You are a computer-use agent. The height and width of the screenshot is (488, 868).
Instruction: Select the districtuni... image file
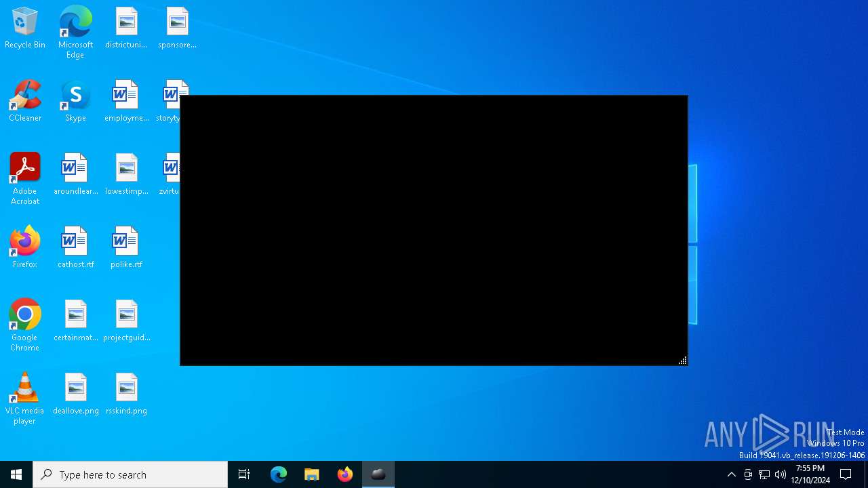coord(126,28)
